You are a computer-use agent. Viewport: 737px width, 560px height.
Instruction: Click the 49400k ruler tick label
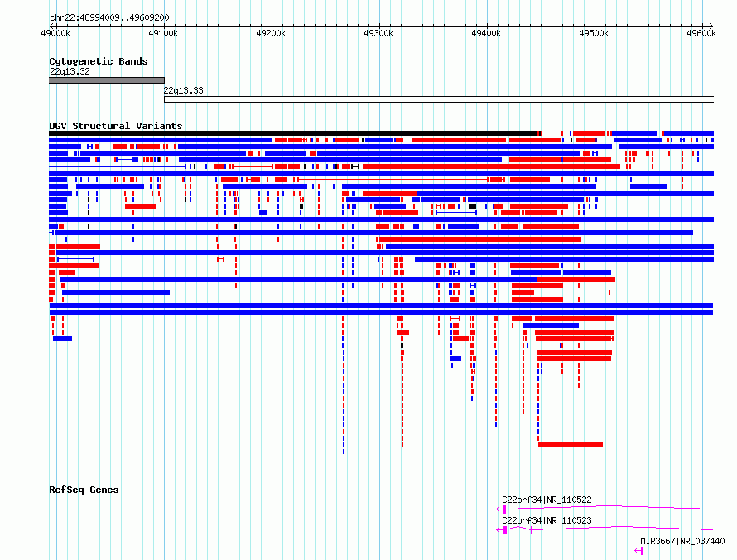pos(486,33)
